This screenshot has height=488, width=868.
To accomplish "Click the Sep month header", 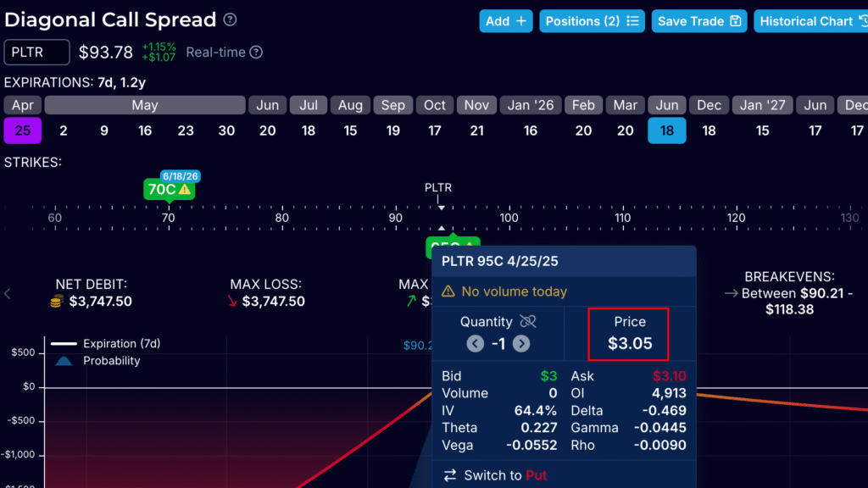I will coord(393,105).
